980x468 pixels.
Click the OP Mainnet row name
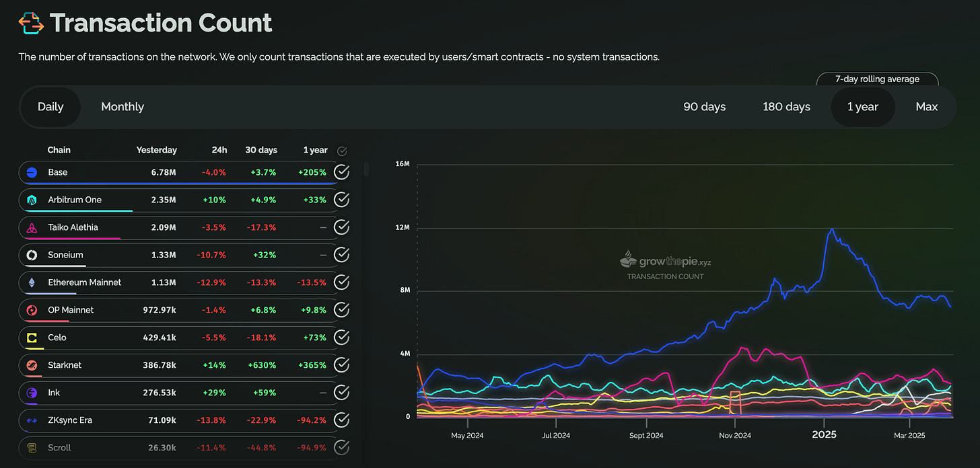(71, 310)
